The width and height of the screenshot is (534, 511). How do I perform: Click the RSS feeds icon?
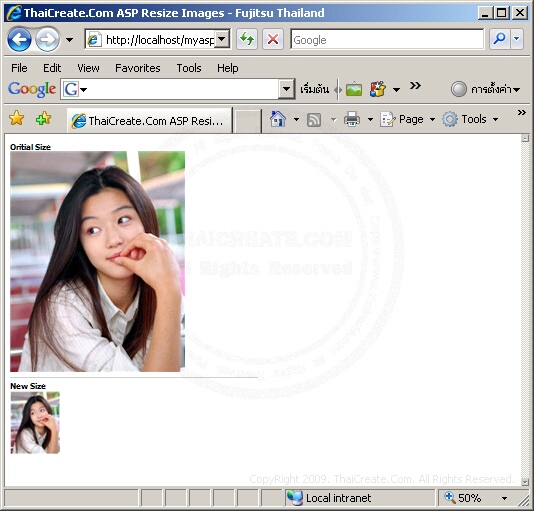(314, 120)
